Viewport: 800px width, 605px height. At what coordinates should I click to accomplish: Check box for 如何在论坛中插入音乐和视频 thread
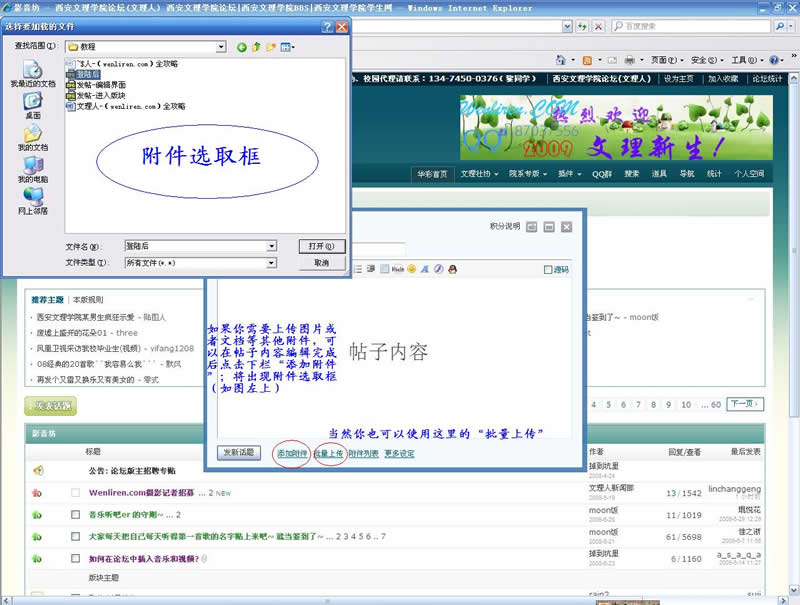tap(76, 559)
